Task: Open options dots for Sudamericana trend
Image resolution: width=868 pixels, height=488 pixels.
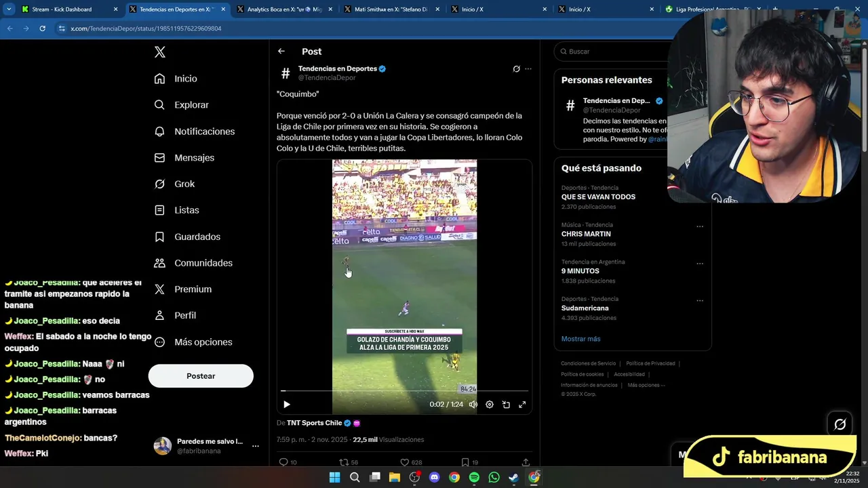Action: 700,300
